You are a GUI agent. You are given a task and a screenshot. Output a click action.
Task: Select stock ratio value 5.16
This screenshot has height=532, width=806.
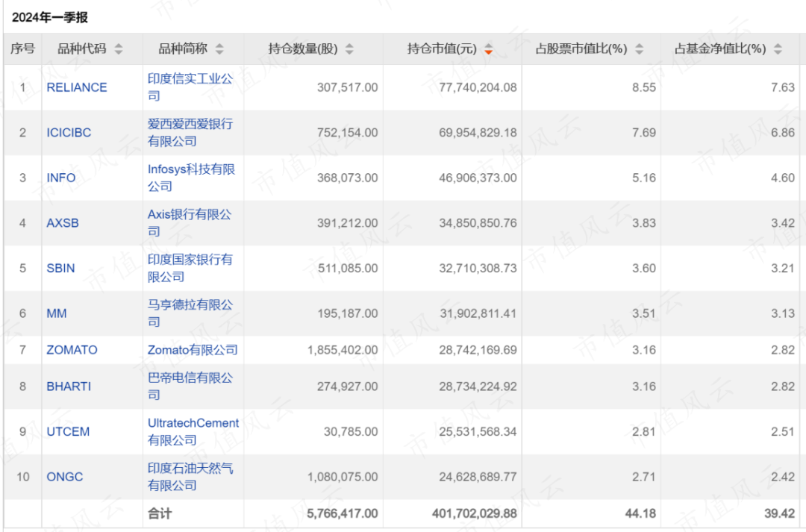644,178
